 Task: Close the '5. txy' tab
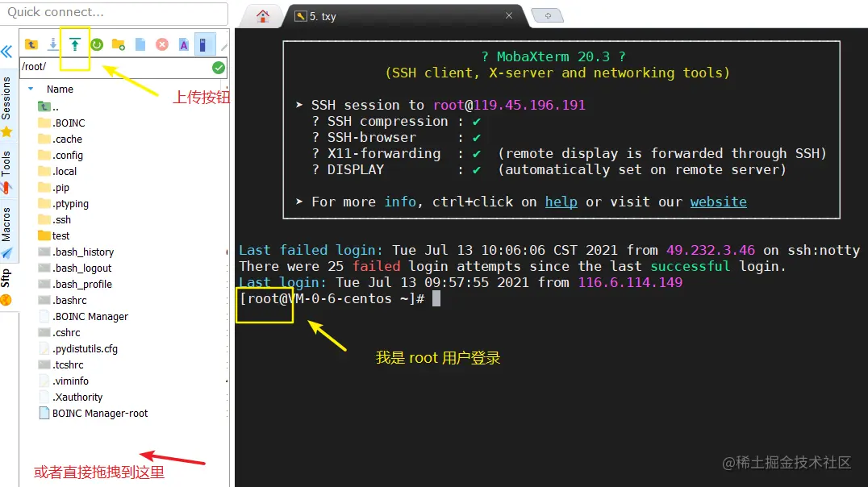[x=509, y=15]
